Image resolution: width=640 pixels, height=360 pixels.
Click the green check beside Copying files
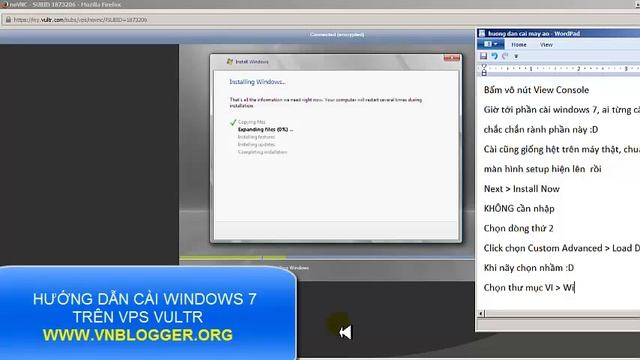[x=233, y=122]
